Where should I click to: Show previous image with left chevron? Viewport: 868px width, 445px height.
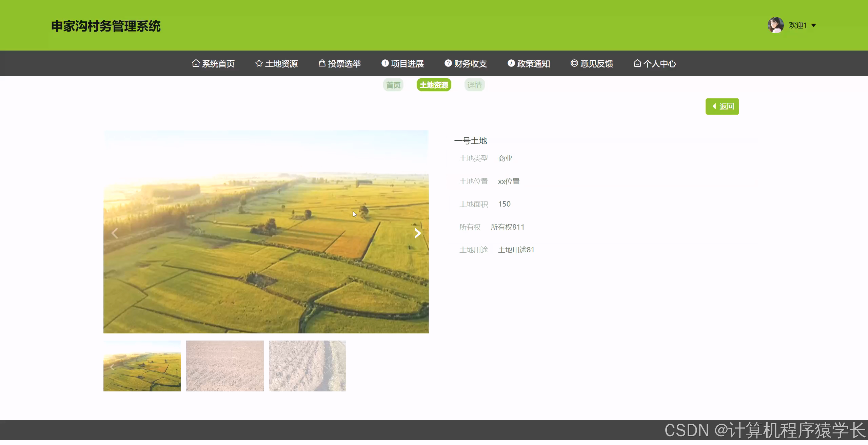115,233
